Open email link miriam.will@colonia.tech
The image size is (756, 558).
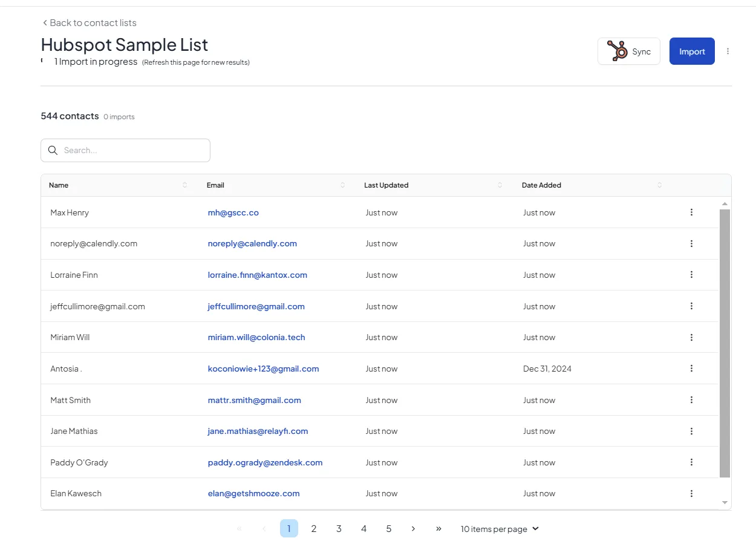pos(256,338)
